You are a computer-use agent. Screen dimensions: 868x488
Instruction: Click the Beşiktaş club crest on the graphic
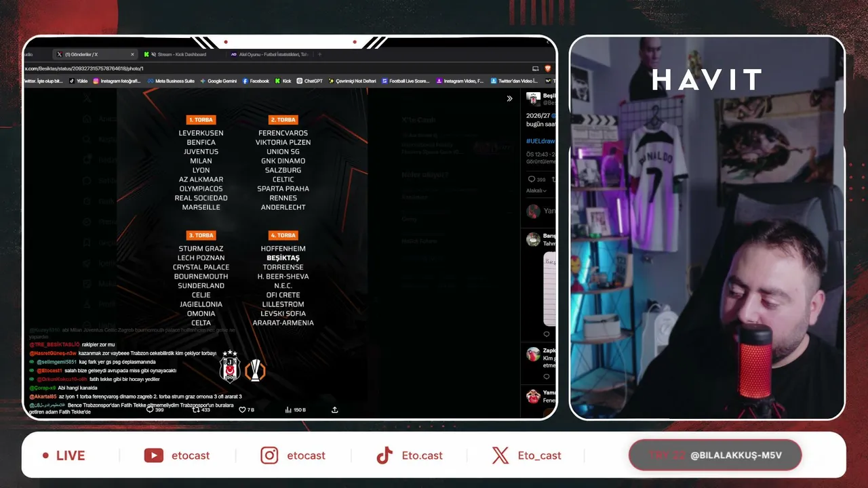pyautogui.click(x=231, y=367)
